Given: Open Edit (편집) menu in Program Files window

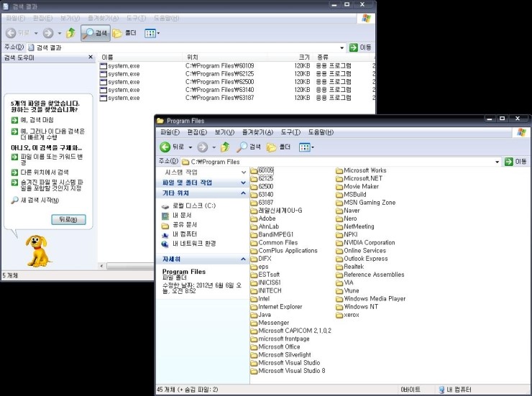Looking at the screenshot, I should pyautogui.click(x=197, y=132).
